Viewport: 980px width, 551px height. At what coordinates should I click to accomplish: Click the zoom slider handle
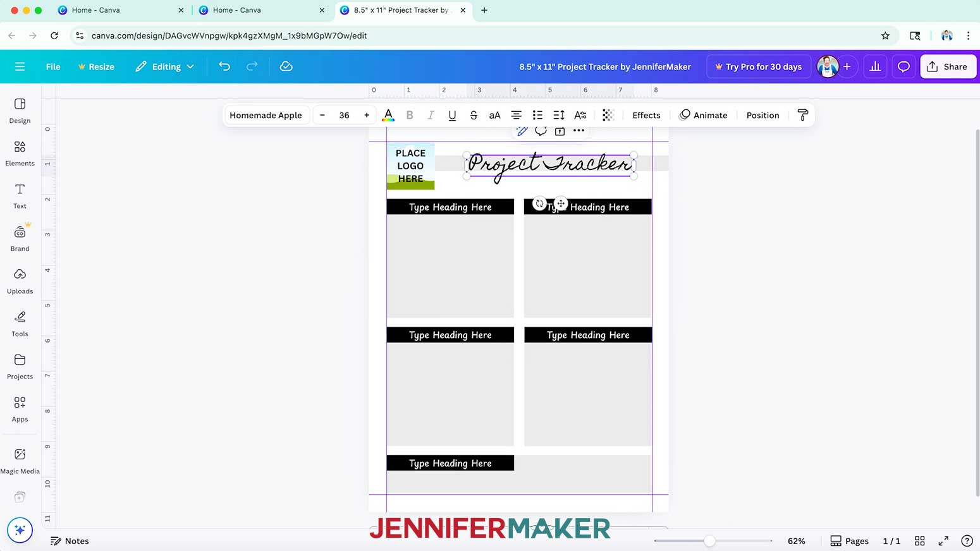pyautogui.click(x=709, y=541)
